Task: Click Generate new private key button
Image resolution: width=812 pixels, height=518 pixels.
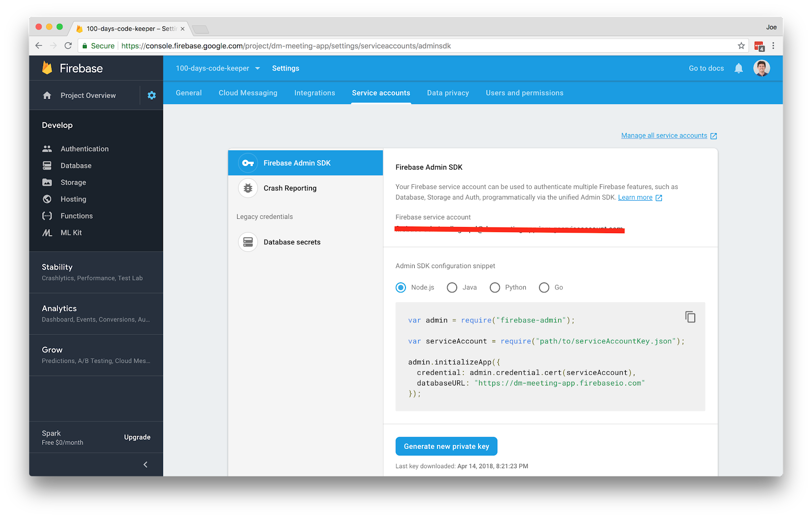Action: 447,446
